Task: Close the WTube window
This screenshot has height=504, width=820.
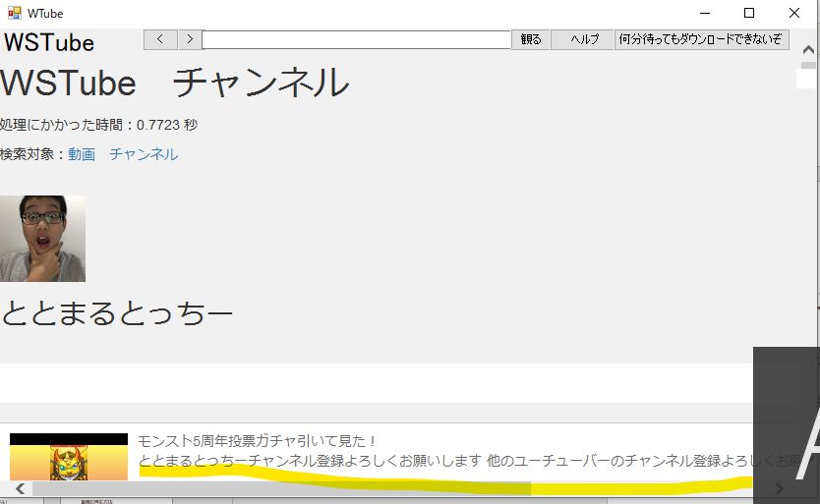Action: [x=794, y=13]
